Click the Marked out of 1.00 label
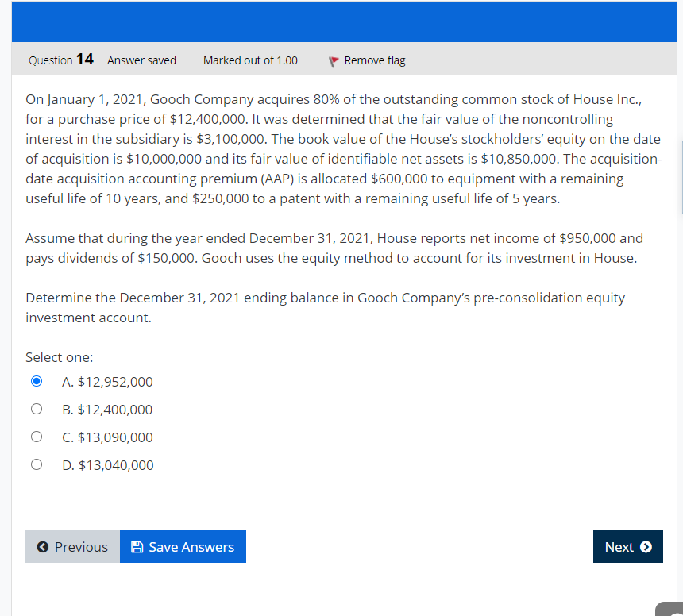 point(250,60)
